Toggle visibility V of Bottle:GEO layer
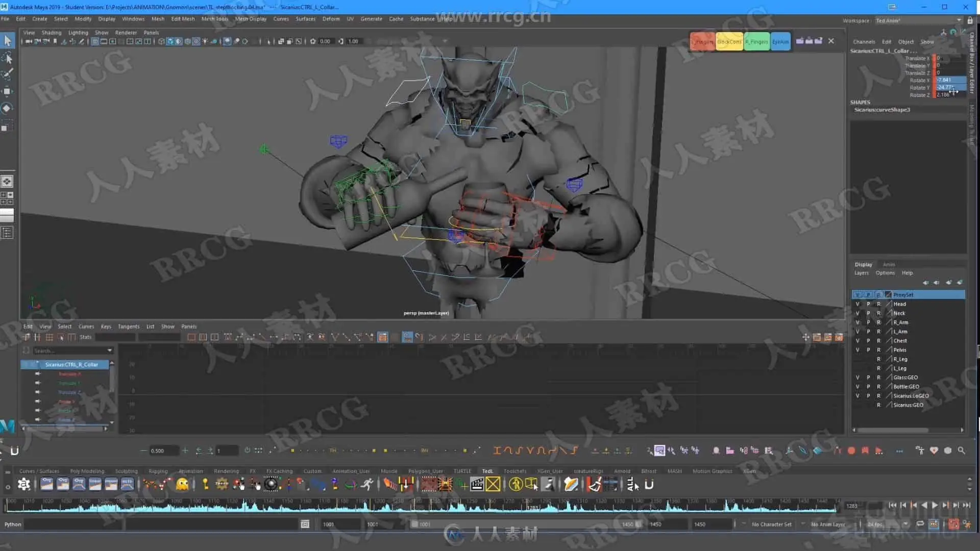 pos(857,387)
